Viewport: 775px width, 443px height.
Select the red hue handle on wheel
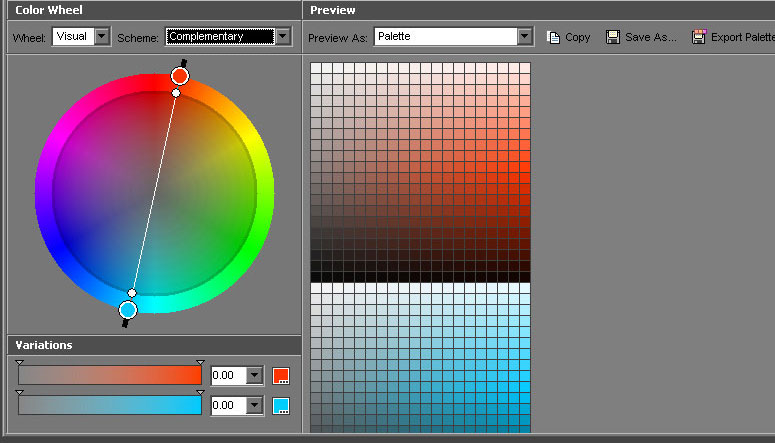click(x=180, y=76)
